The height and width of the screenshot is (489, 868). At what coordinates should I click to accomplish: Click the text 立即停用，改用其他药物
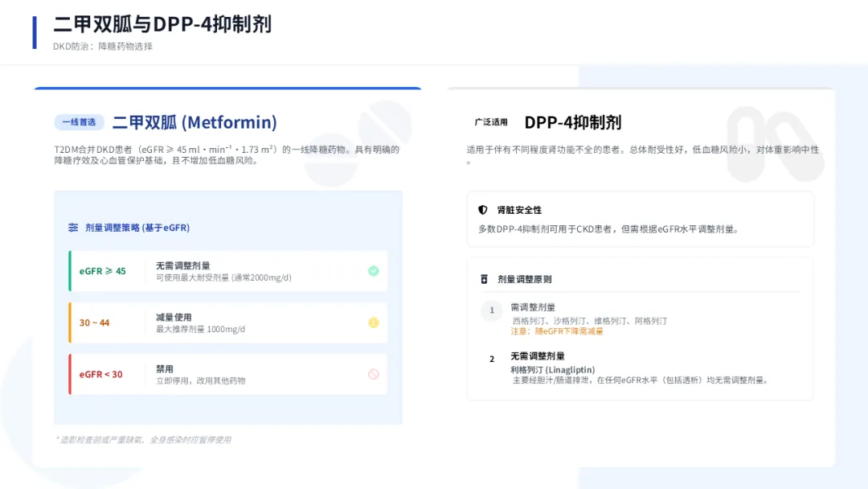coord(200,380)
